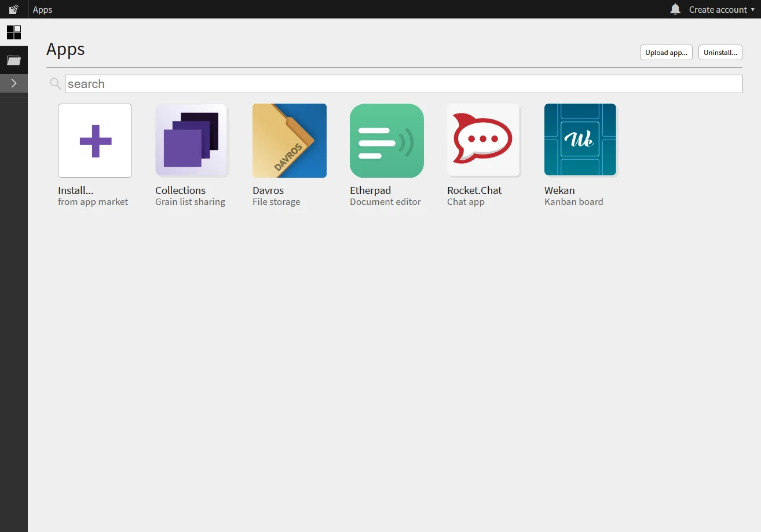Open the Apps grid sidebar icon

coord(14,32)
